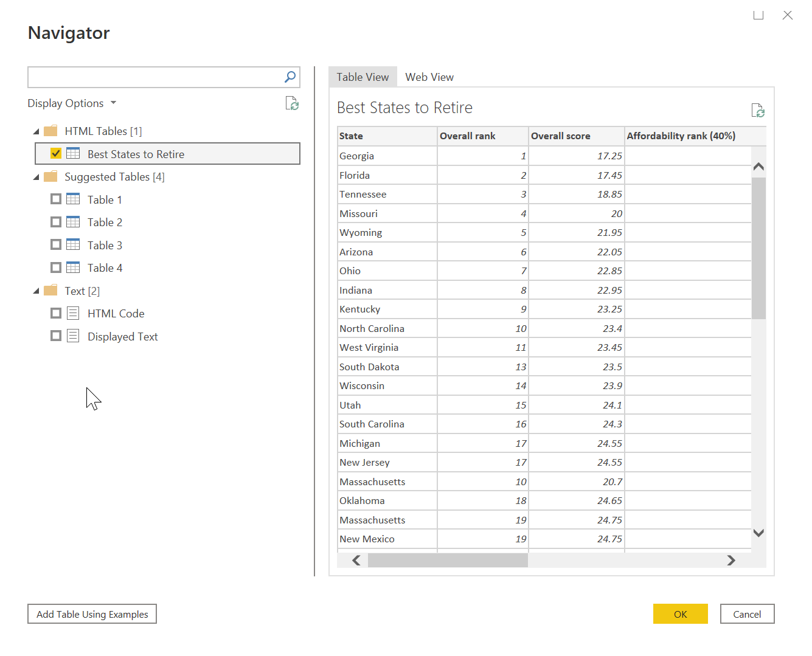Viewport: 812px width, 656px height.
Task: Click the Displayed Text document icon
Action: [x=73, y=336]
